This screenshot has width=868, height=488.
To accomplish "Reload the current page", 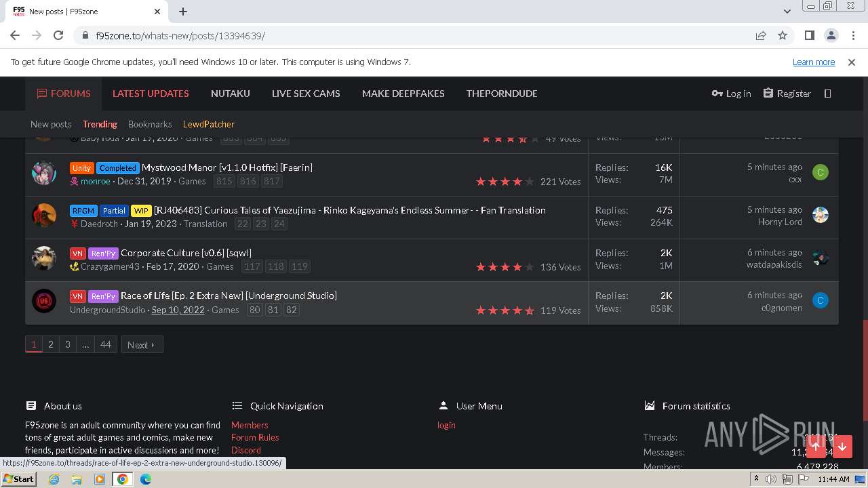I will [58, 35].
